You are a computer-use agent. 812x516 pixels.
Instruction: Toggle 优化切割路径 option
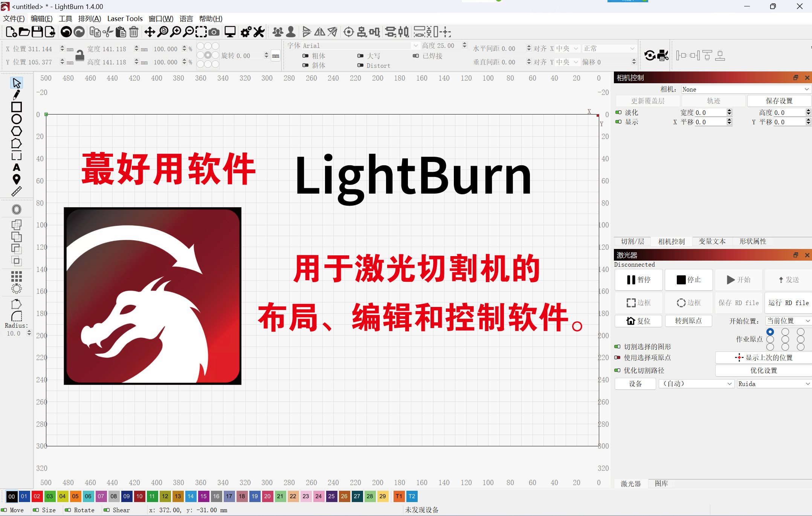[617, 370]
